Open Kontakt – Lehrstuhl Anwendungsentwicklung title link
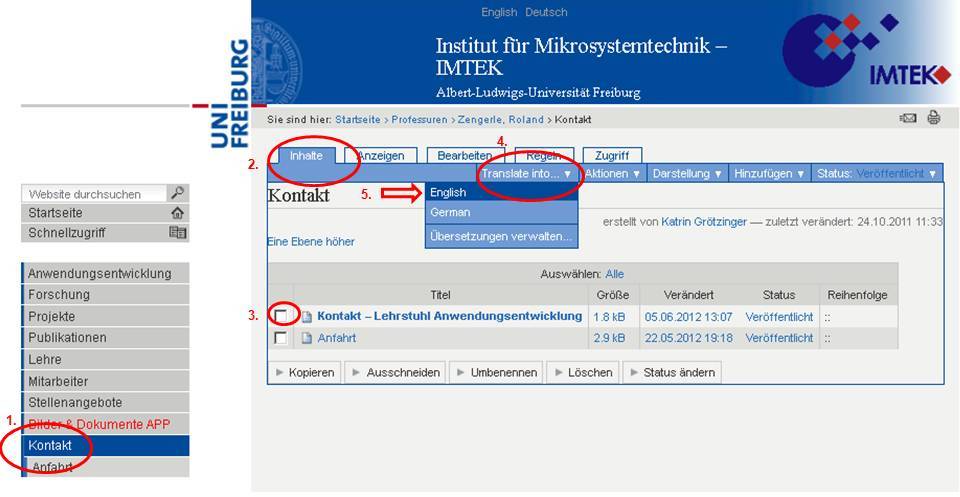 point(449,316)
